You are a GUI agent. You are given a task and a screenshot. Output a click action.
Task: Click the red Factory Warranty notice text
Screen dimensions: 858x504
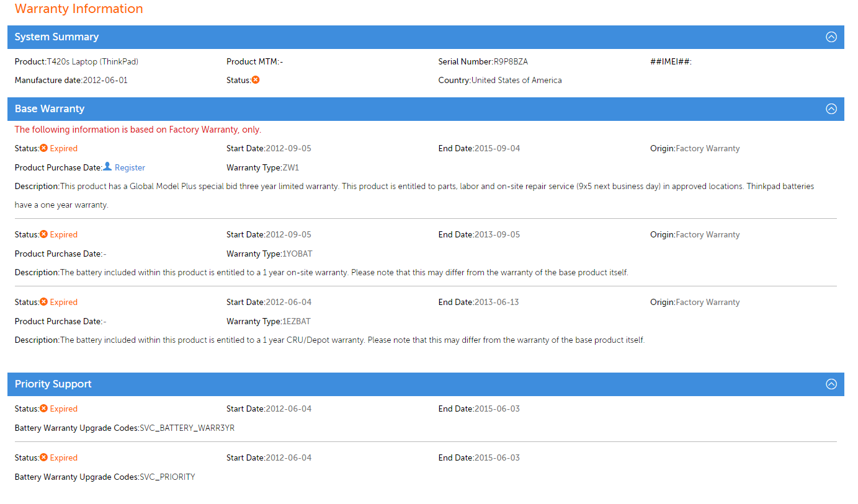click(138, 130)
